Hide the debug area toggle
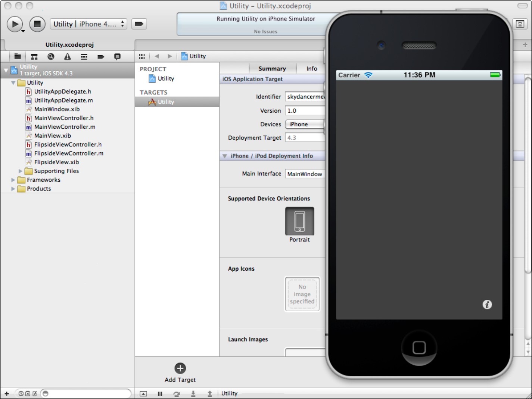The image size is (532, 399). point(143,394)
